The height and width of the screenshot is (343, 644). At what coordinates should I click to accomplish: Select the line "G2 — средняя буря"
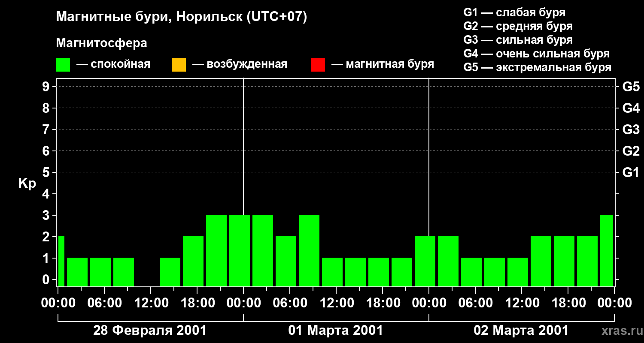coord(518,26)
